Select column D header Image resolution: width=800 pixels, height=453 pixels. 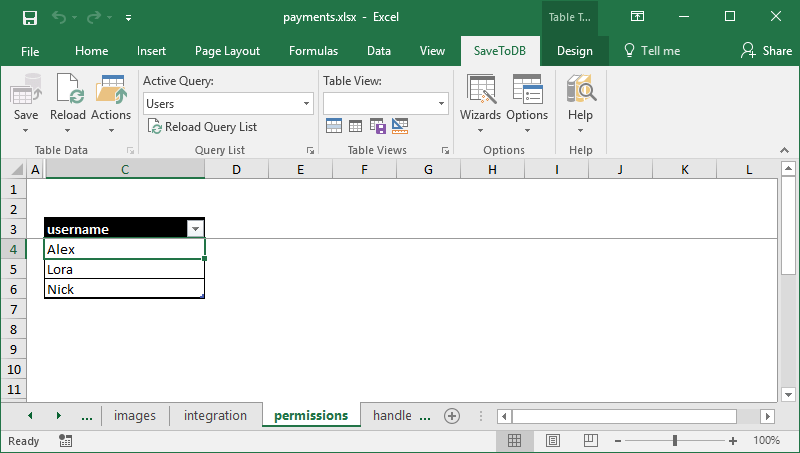tap(236, 170)
